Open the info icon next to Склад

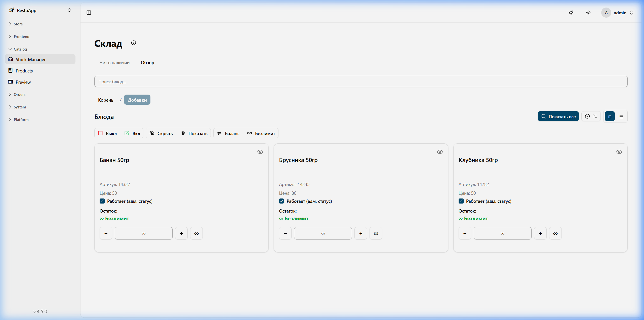pyautogui.click(x=134, y=43)
